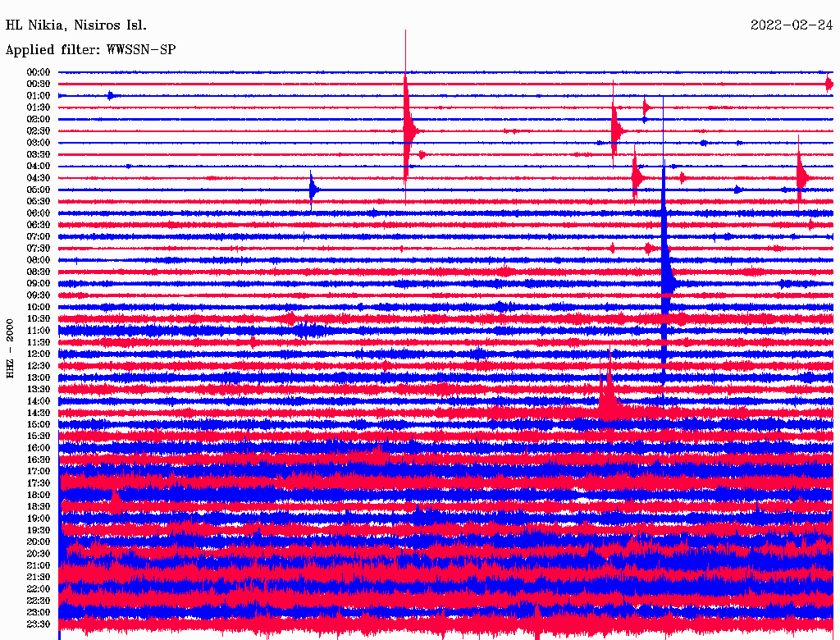
Task: Click the 23:00 time label
Action: click(39, 613)
